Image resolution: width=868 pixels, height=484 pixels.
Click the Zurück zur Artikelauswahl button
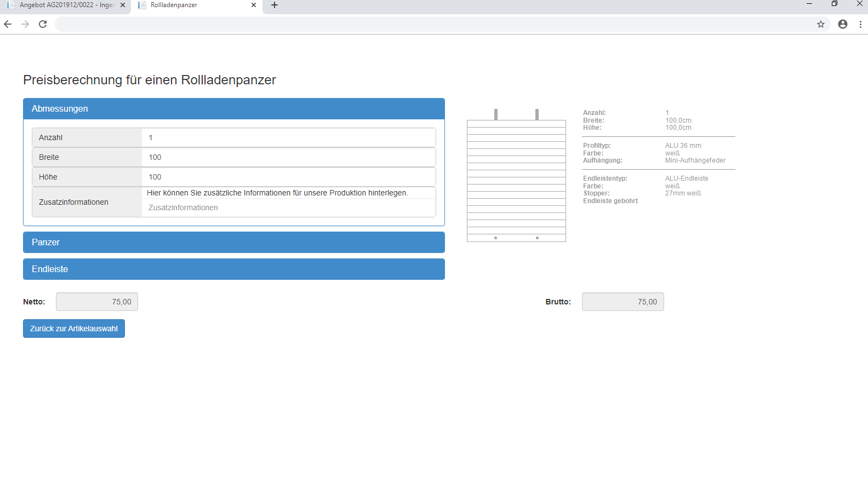74,329
